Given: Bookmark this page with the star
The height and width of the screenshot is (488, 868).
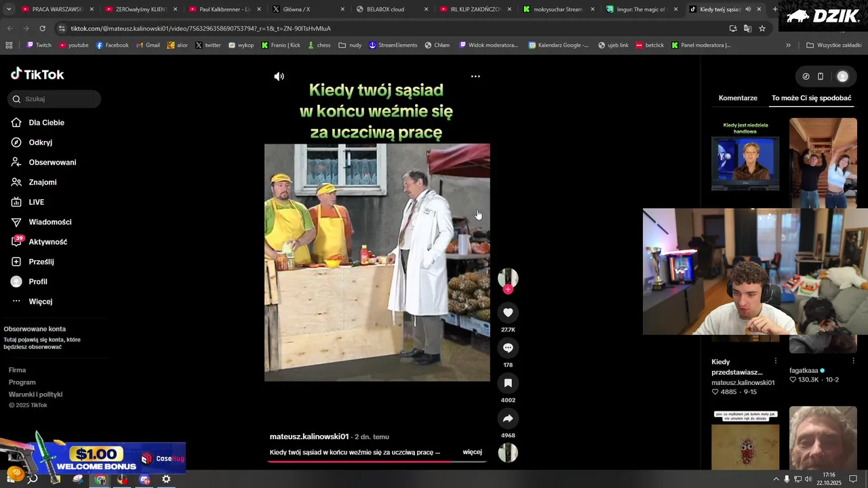Looking at the screenshot, I should pos(762,28).
